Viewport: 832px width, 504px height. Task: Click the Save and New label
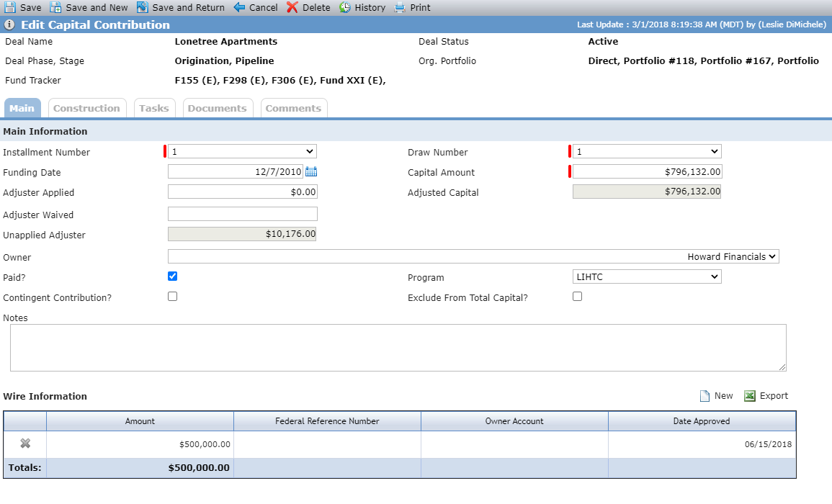[x=97, y=7]
